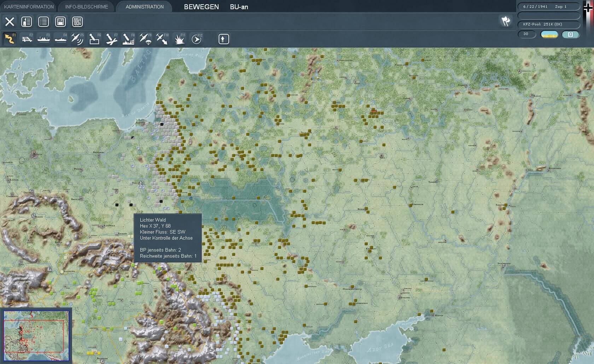Select the F3 naval transport ship icon
The image size is (594, 364).
pos(43,39)
